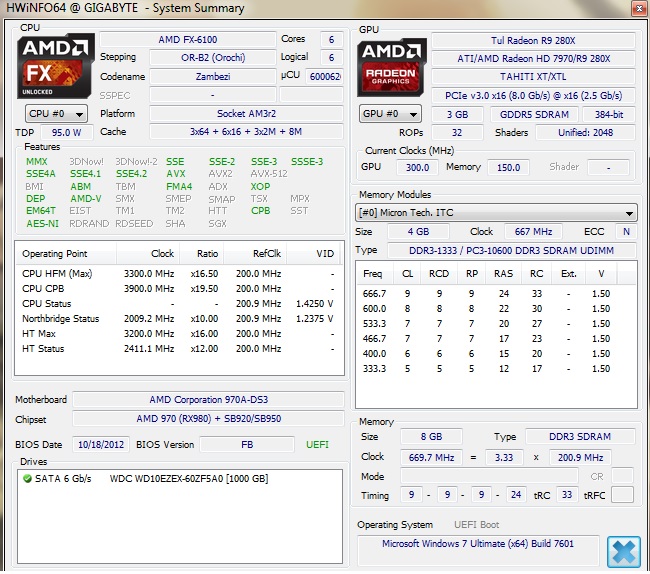Viewport: 650px width, 574px height.
Task: Click the FMA4 feature flag
Action: (x=179, y=186)
